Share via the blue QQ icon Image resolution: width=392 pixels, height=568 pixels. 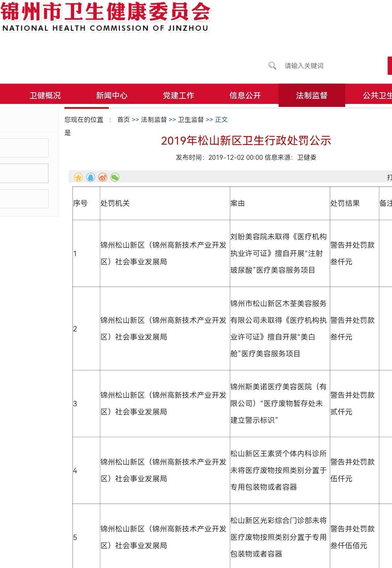pyautogui.click(x=91, y=177)
